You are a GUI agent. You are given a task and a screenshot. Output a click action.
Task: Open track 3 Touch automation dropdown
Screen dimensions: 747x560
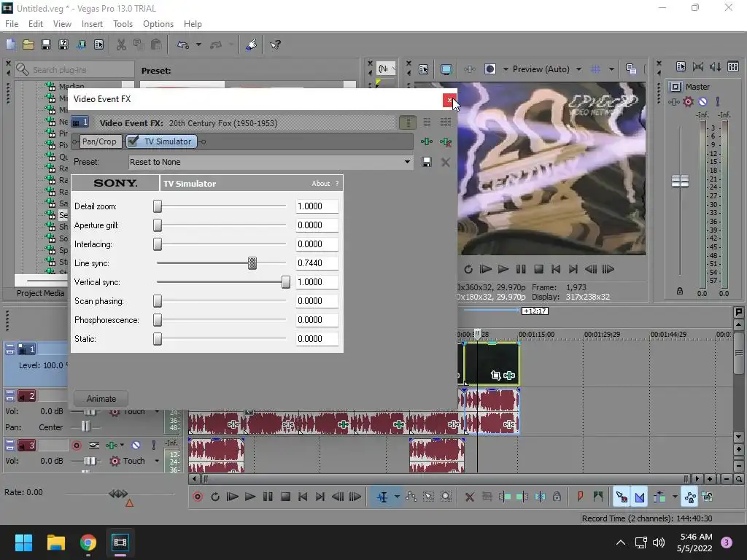(157, 461)
